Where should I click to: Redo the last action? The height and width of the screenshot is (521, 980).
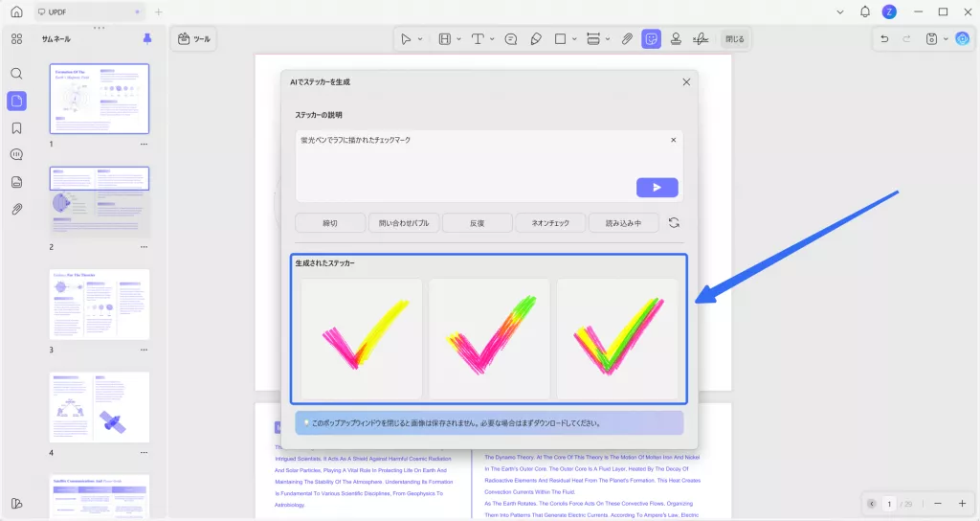click(x=906, y=38)
